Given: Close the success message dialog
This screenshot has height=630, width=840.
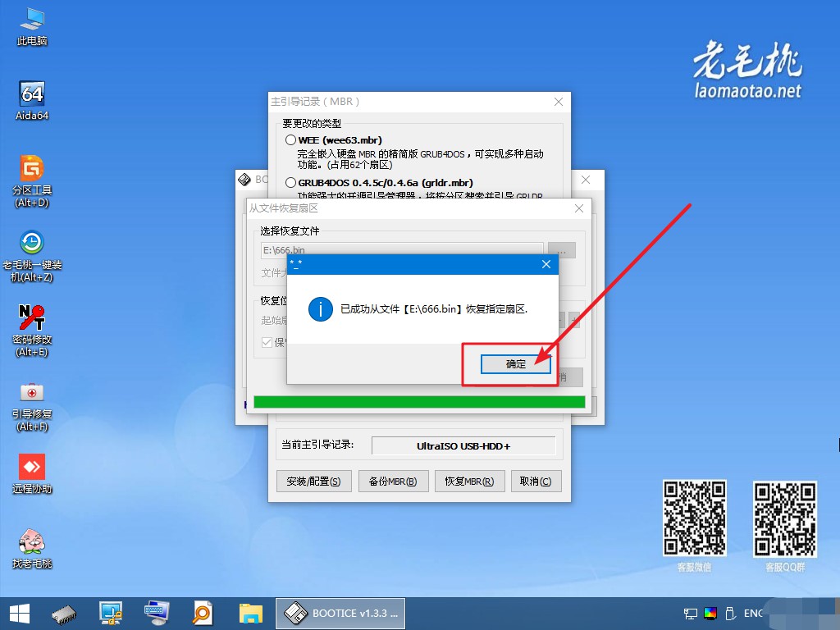Looking at the screenshot, I should coord(546,264).
